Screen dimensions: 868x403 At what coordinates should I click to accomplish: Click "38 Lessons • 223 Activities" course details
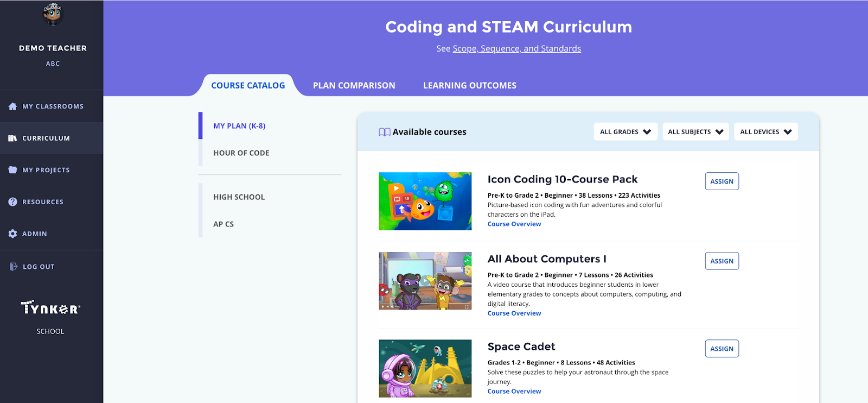620,196
